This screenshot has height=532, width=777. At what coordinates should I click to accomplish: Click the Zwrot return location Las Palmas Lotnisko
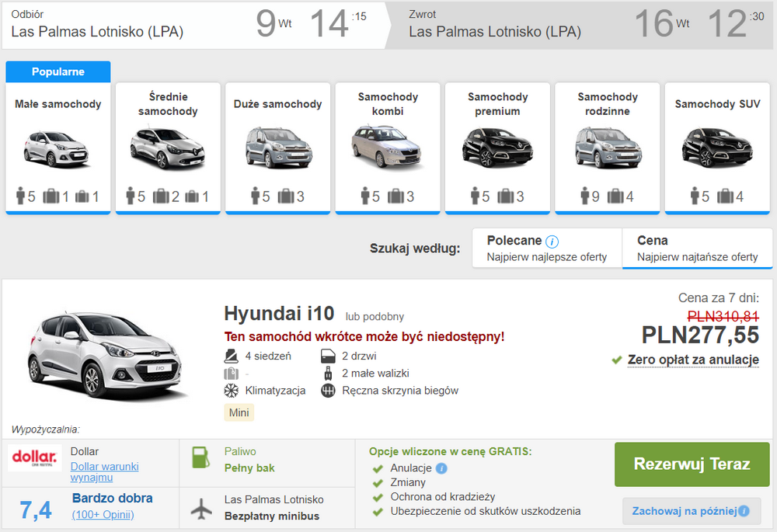pos(494,32)
